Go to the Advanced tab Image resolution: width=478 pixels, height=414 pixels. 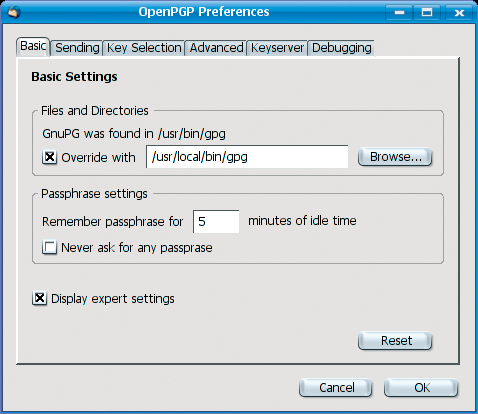[216, 48]
